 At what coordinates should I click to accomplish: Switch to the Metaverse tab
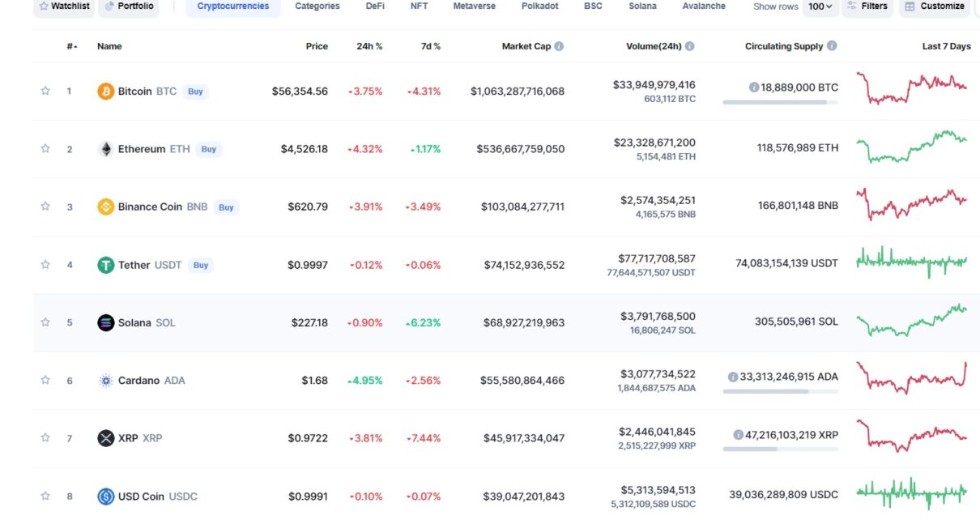(475, 6)
